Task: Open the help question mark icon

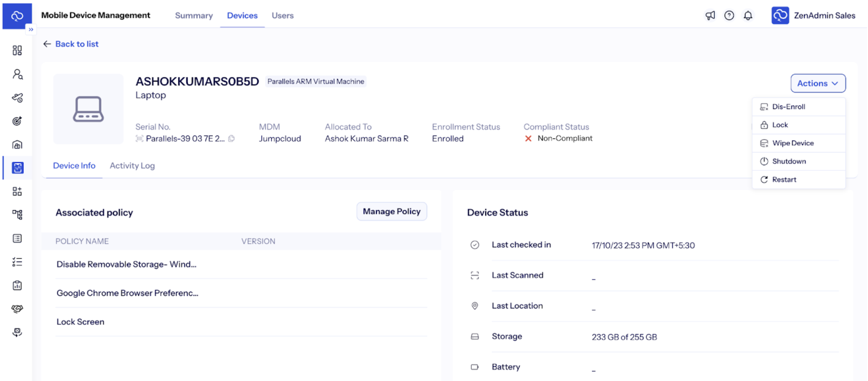Action: (x=729, y=16)
